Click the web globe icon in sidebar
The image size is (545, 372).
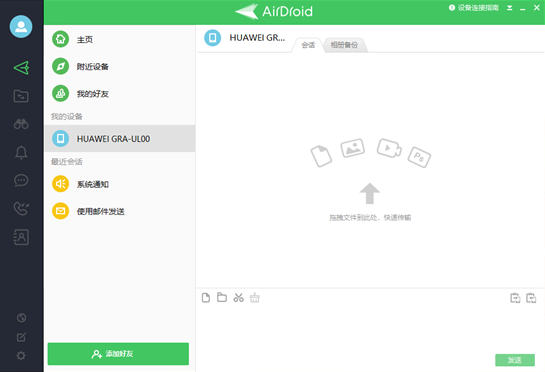(22, 317)
